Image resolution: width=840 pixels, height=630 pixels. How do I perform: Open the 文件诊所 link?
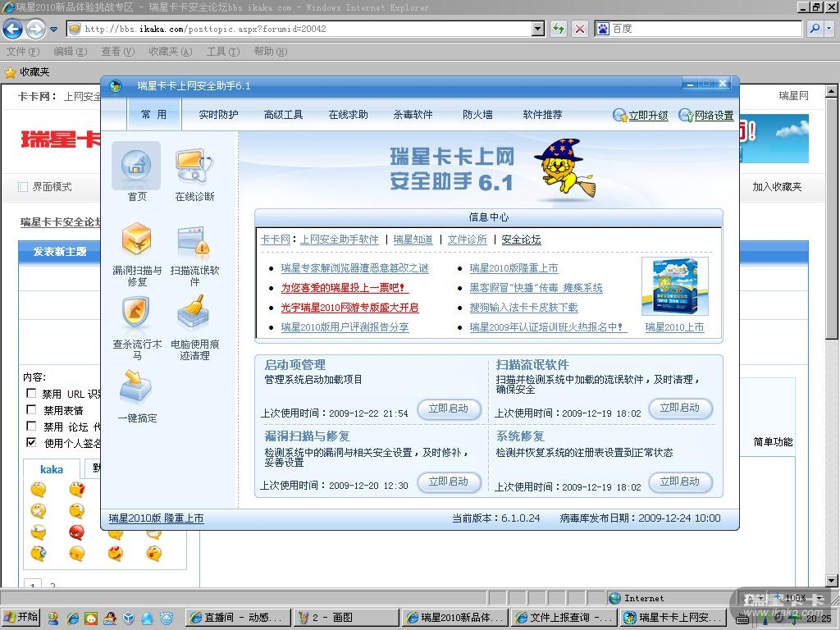coord(467,240)
